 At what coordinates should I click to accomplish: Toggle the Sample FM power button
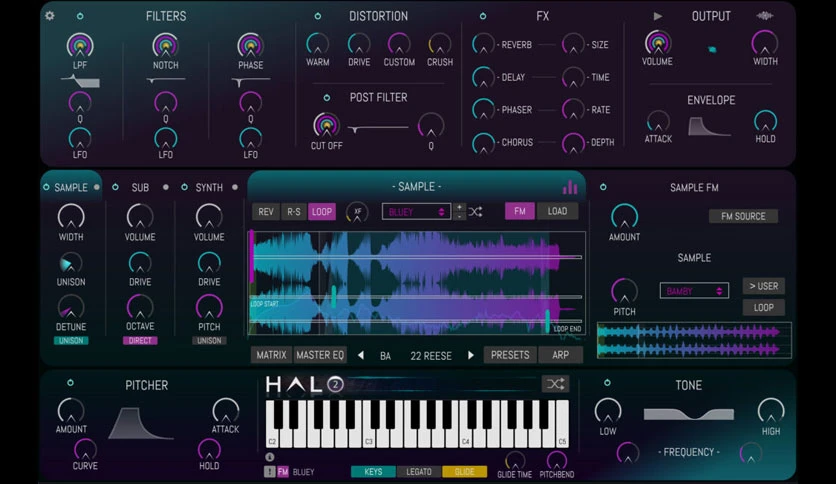click(603, 187)
